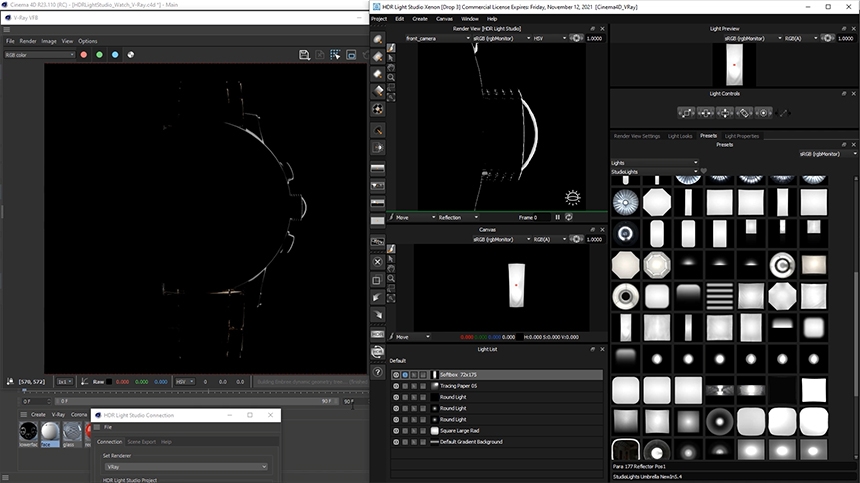
Task: Click the topmost light-creation icon in left toolbar
Action: click(x=378, y=39)
